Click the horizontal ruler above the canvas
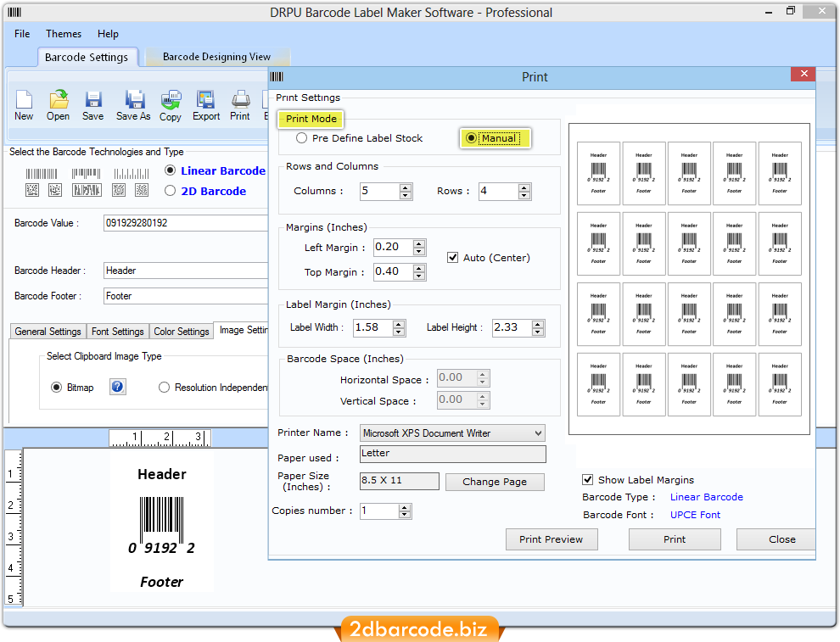 pyautogui.click(x=160, y=438)
